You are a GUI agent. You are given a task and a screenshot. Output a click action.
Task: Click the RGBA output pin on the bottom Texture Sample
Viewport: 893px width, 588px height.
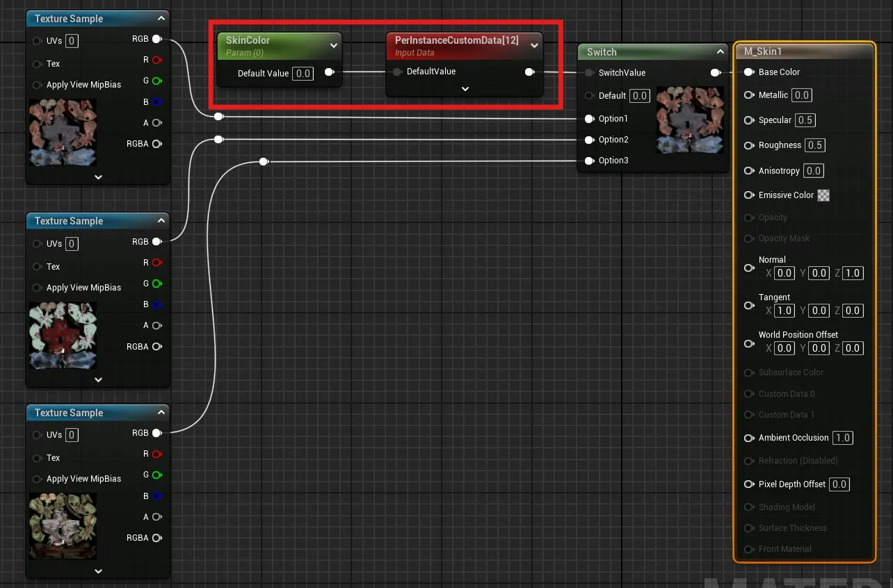(157, 537)
